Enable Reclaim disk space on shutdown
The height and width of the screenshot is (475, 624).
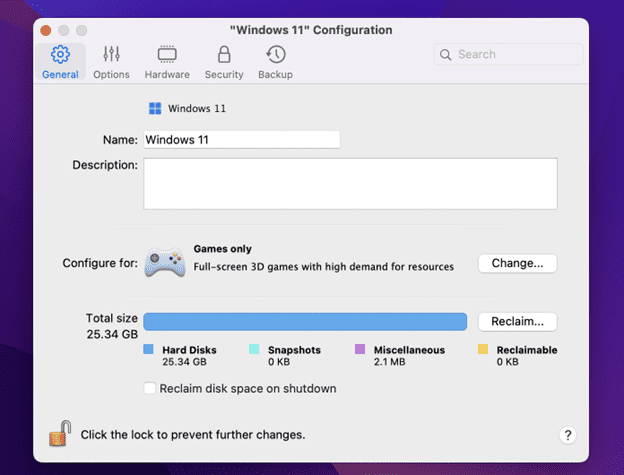150,388
